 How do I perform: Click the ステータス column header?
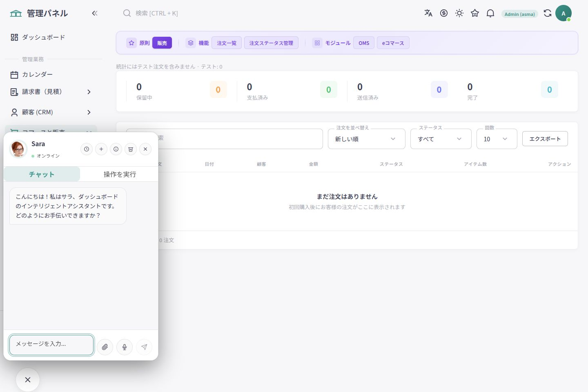[x=391, y=164]
